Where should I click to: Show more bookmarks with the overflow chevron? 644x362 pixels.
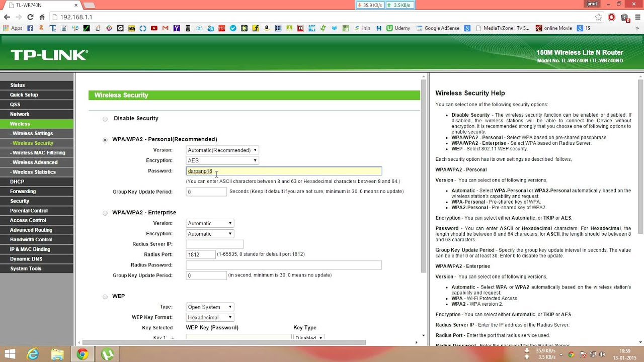636,28
